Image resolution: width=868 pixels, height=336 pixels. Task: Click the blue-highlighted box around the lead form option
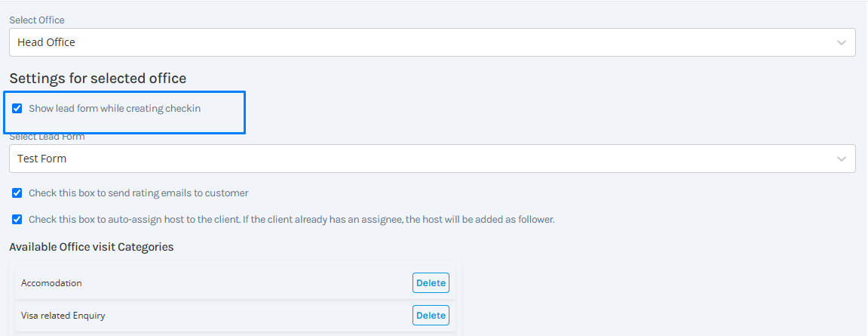(124, 113)
